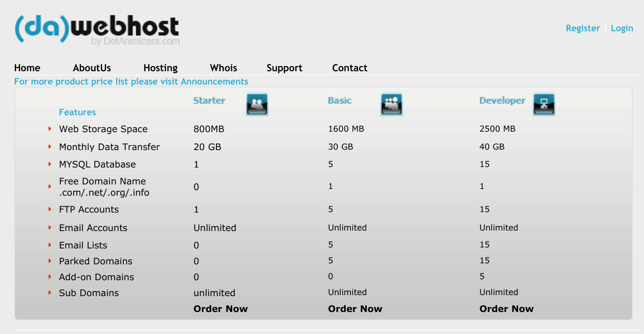The width and height of the screenshot is (644, 334).
Task: Click Basic's Unlimited Email Accounts value
Action: tap(347, 227)
